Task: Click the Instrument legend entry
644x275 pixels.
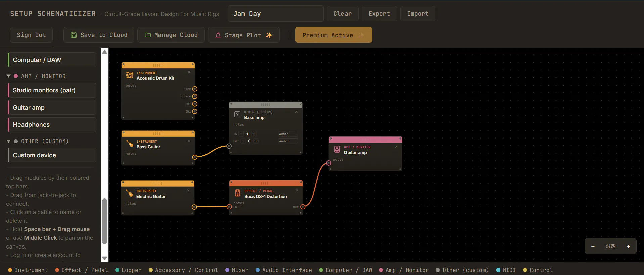Action: point(28,270)
